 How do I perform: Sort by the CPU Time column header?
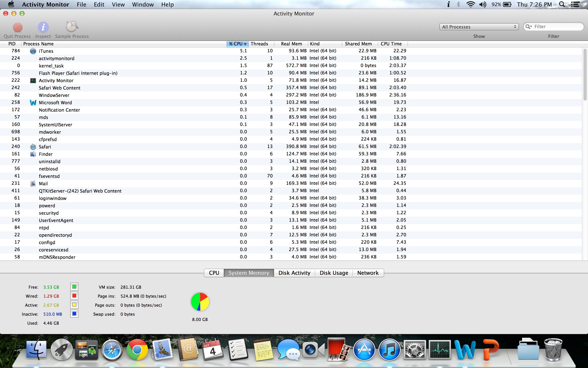[x=393, y=44]
